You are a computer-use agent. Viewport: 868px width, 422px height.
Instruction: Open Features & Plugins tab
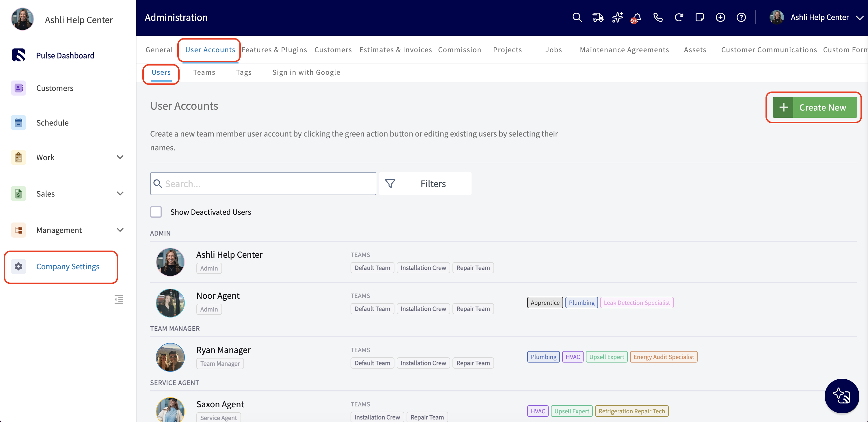274,50
